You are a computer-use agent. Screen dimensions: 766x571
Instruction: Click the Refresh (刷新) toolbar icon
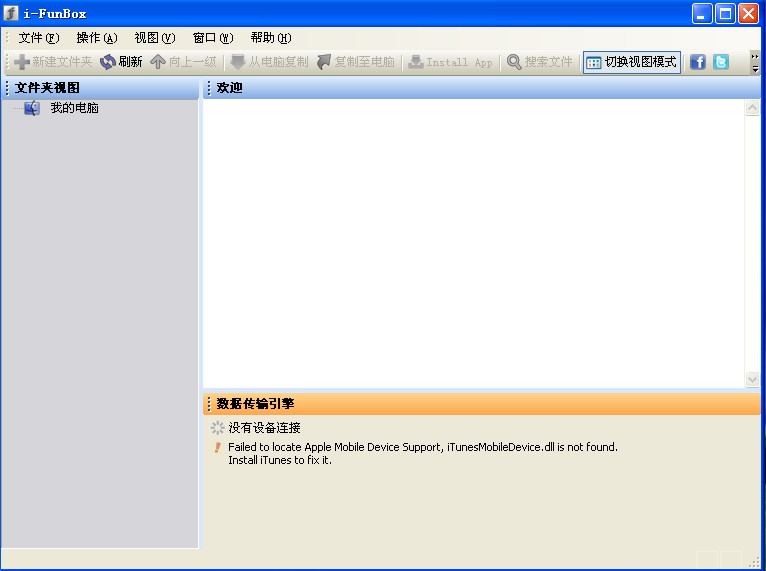click(x=108, y=62)
